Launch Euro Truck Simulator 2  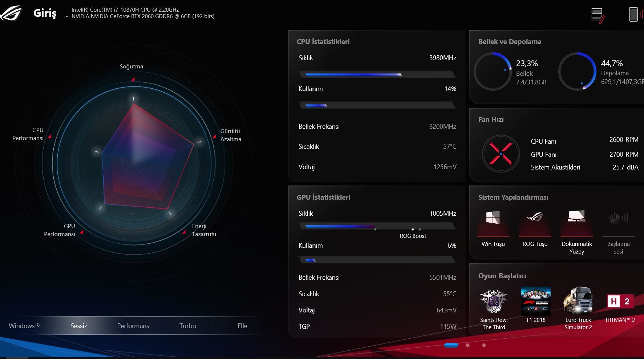[x=578, y=309]
